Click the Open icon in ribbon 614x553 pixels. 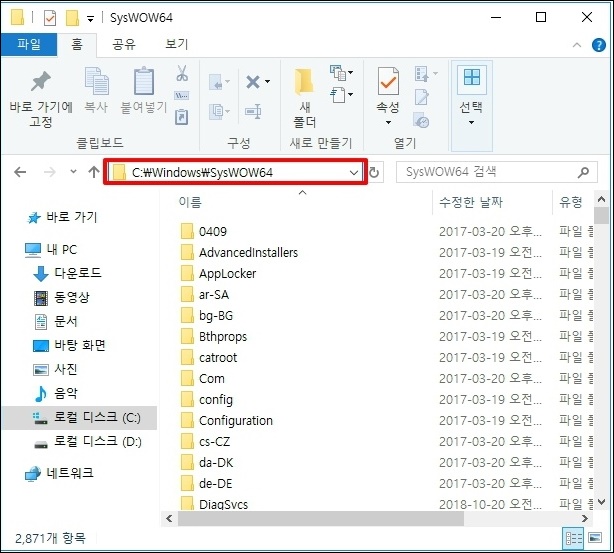tap(421, 74)
